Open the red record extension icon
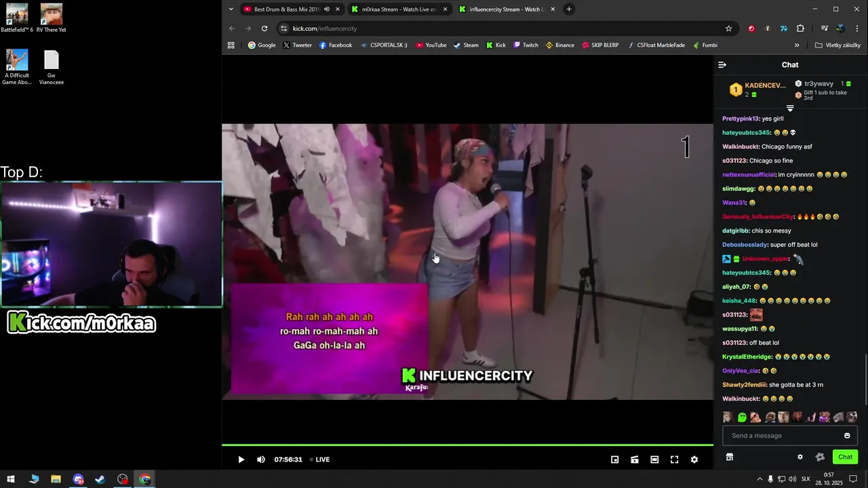868x488 pixels. (x=751, y=28)
